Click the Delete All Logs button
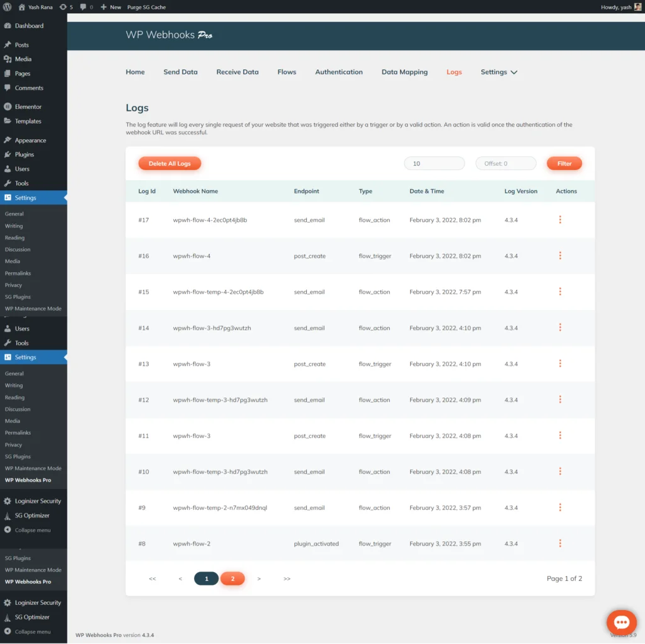The height and width of the screenshot is (644, 645). click(x=169, y=163)
